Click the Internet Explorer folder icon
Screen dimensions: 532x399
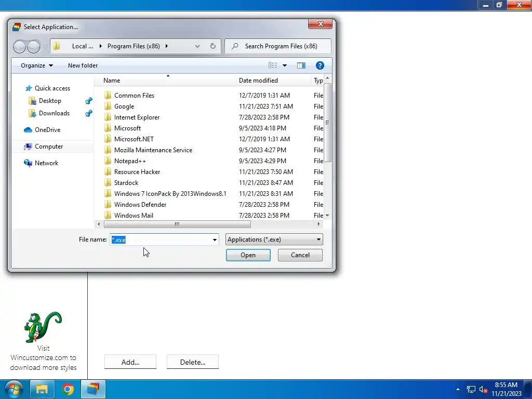coord(108,117)
